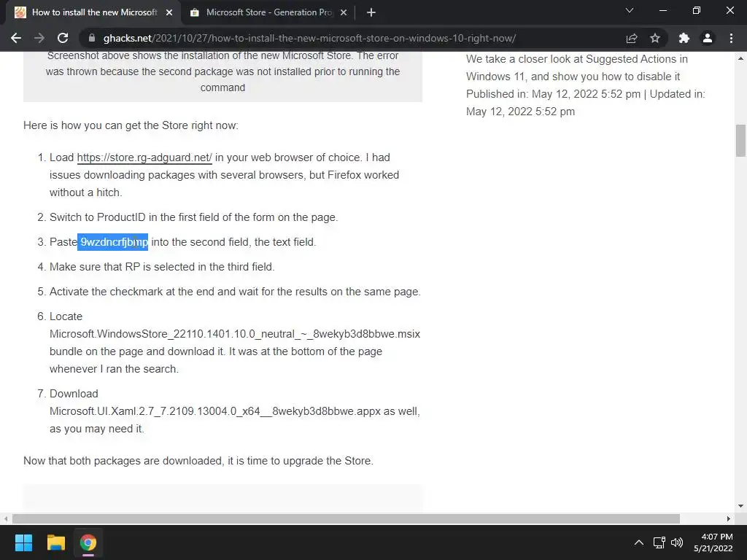Click step 4 'Make sure that RP is selected'

162,267
